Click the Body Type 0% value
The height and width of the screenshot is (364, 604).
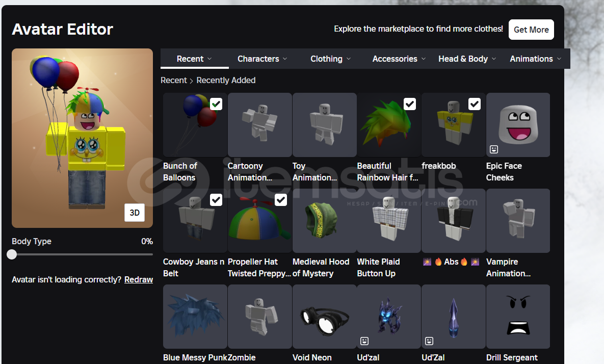pos(147,242)
